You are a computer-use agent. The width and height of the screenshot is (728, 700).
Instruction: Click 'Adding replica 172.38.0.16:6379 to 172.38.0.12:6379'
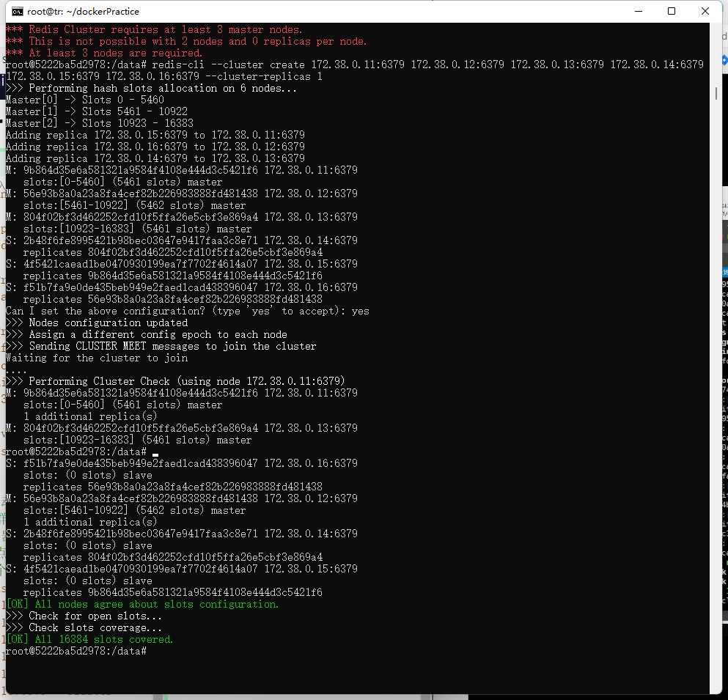coord(155,147)
